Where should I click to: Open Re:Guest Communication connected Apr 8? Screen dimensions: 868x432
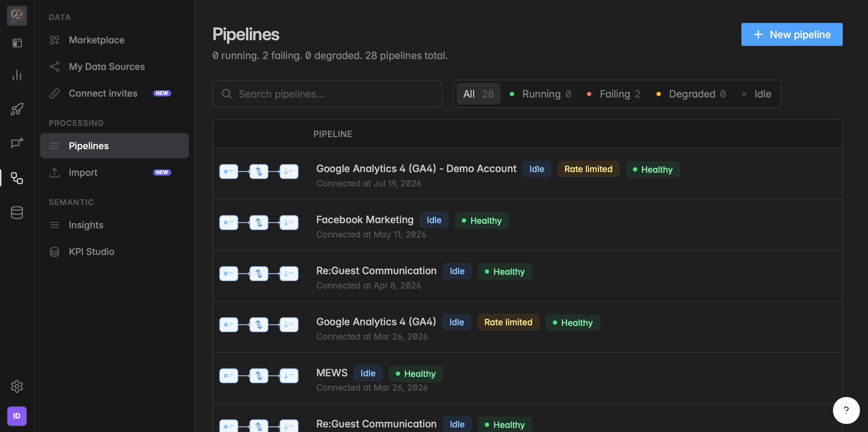point(376,271)
